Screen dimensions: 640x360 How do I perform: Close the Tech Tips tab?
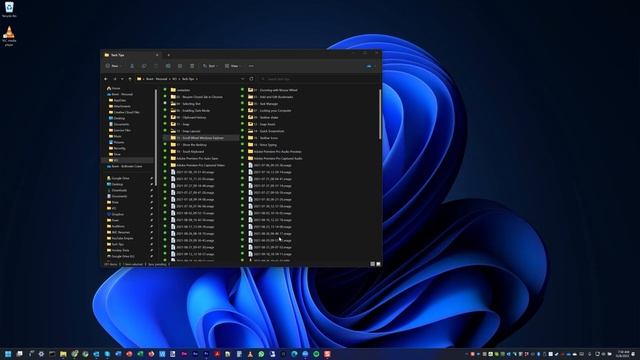tap(157, 55)
